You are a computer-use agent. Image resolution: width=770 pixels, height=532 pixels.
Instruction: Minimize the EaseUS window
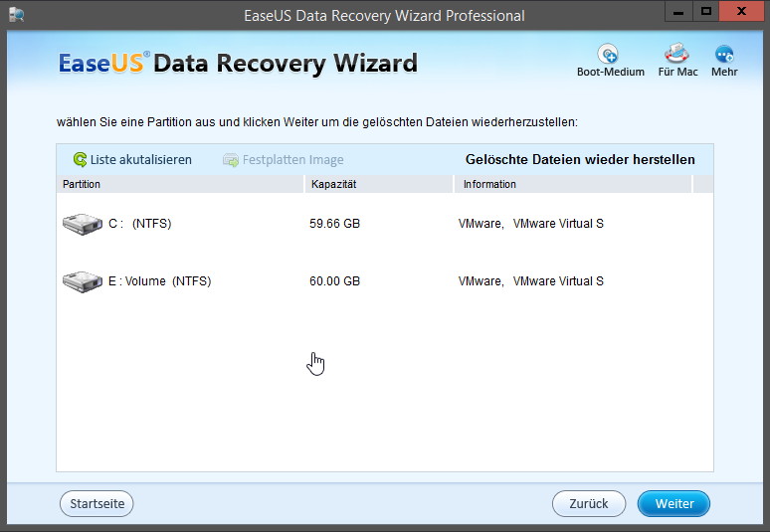678,12
